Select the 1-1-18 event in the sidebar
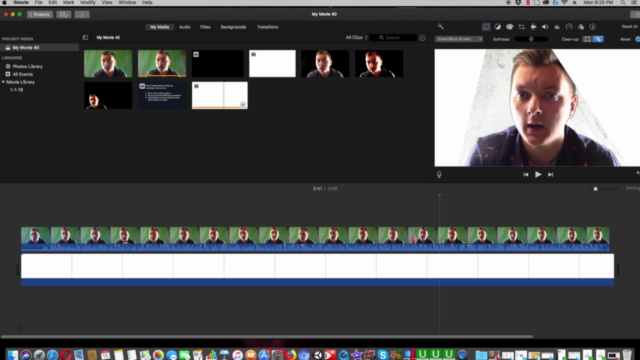 click(16, 90)
